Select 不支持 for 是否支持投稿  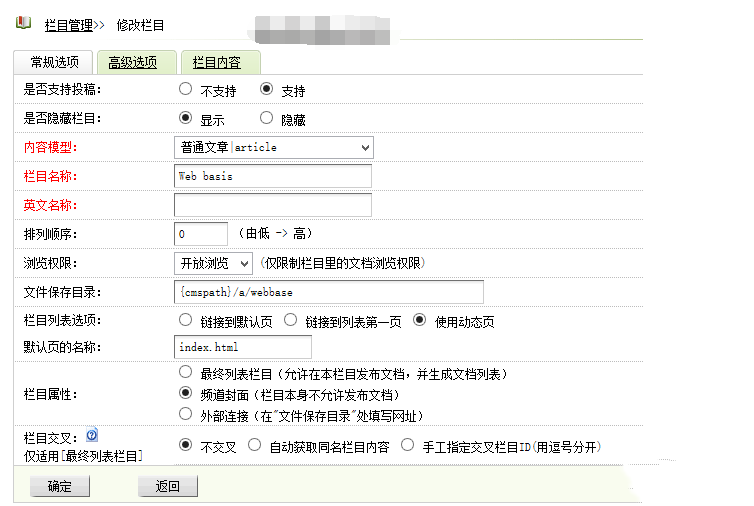[x=185, y=89]
